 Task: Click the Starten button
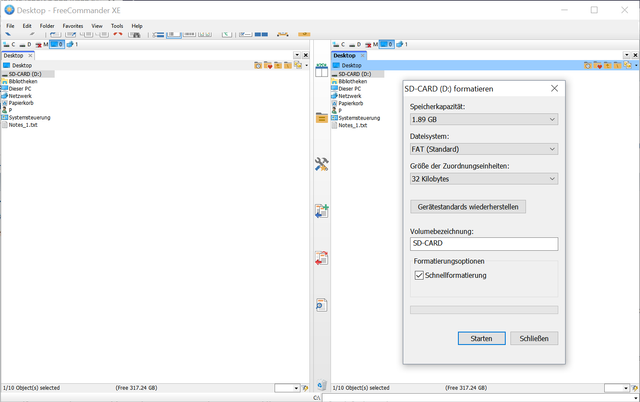coord(482,338)
